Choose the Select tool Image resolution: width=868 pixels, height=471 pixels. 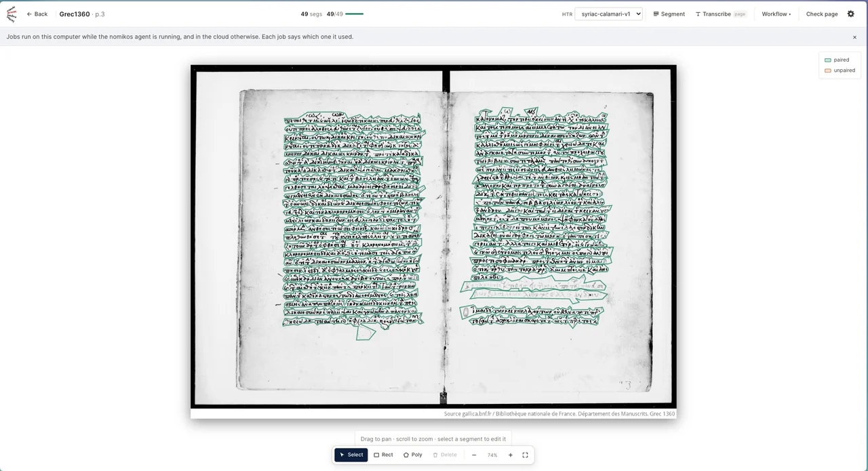coord(351,455)
